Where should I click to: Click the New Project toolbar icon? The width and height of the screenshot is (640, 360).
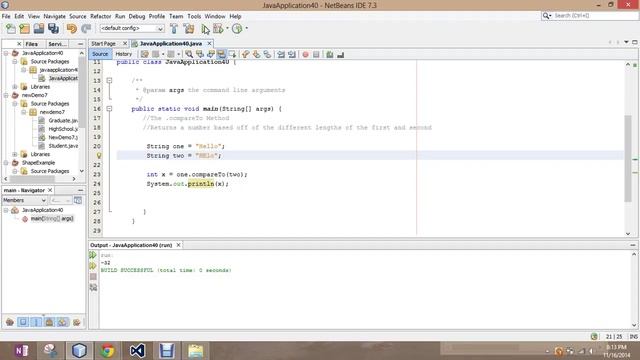pyautogui.click(x=24, y=29)
